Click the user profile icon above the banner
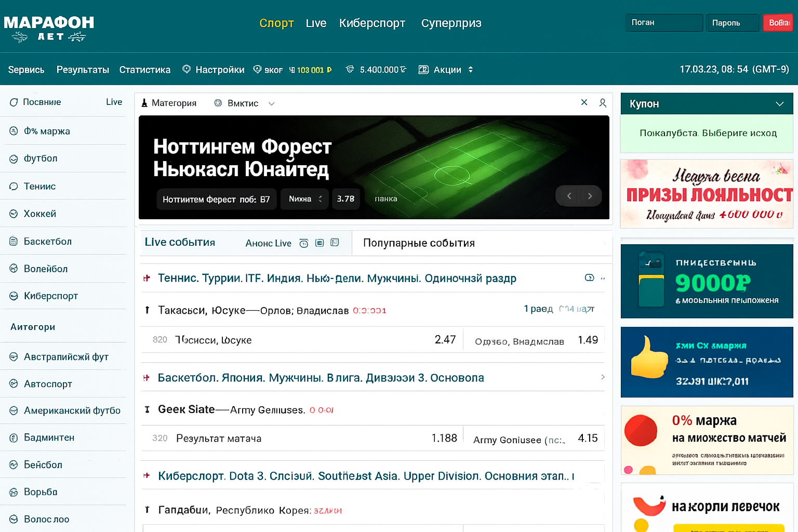 603,103
